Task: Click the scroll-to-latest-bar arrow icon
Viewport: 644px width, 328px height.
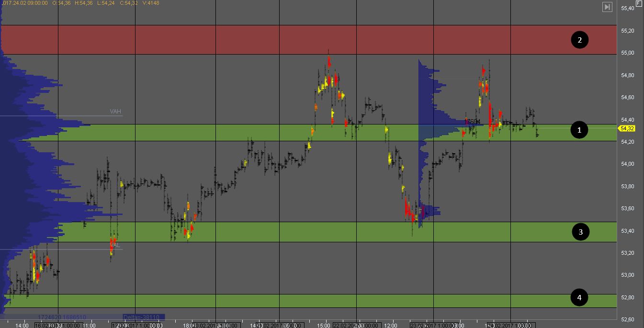Action: tap(607, 7)
